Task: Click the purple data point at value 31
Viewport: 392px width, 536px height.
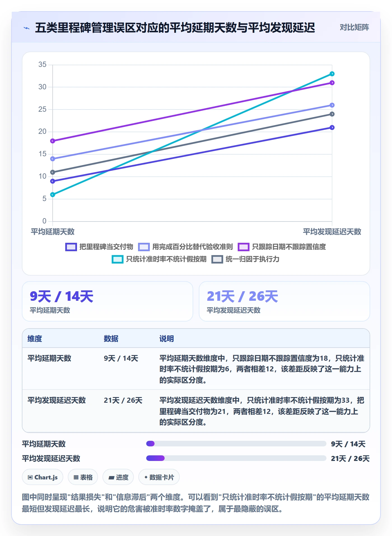Action: 332,83
